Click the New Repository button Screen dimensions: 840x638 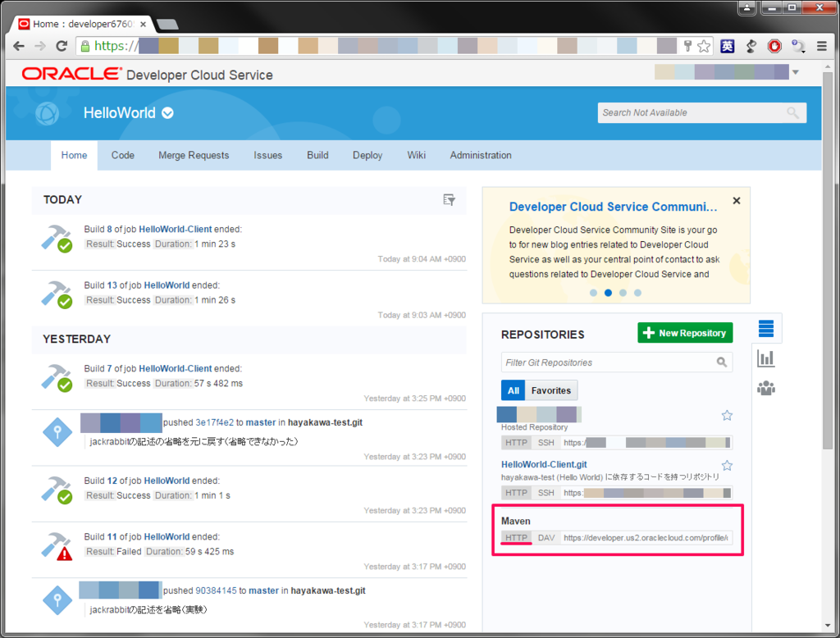(685, 333)
